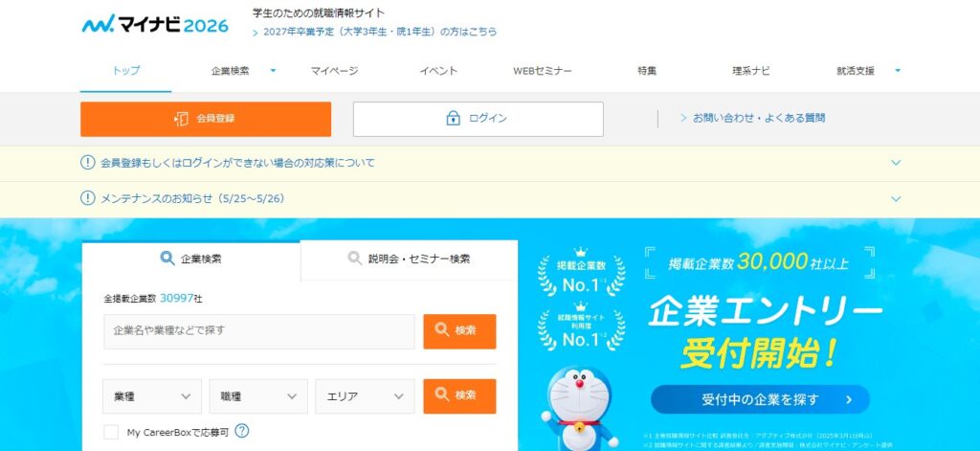Image resolution: width=980 pixels, height=451 pixels.
Task: Tick the My CareerBoxで応募可 checkbox
Action: pos(111,432)
